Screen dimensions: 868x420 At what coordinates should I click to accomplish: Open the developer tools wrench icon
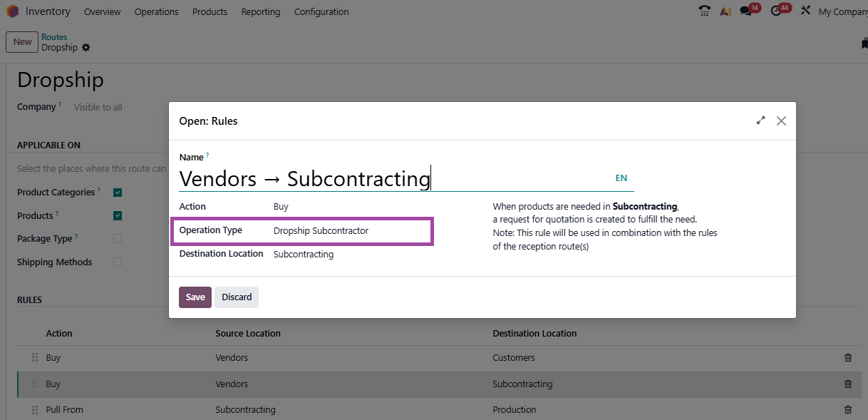point(806,11)
